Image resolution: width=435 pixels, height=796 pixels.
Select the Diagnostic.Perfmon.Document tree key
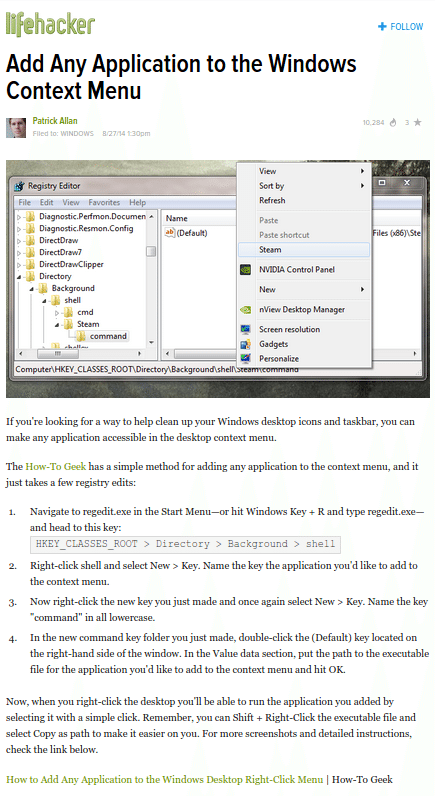pos(92,216)
